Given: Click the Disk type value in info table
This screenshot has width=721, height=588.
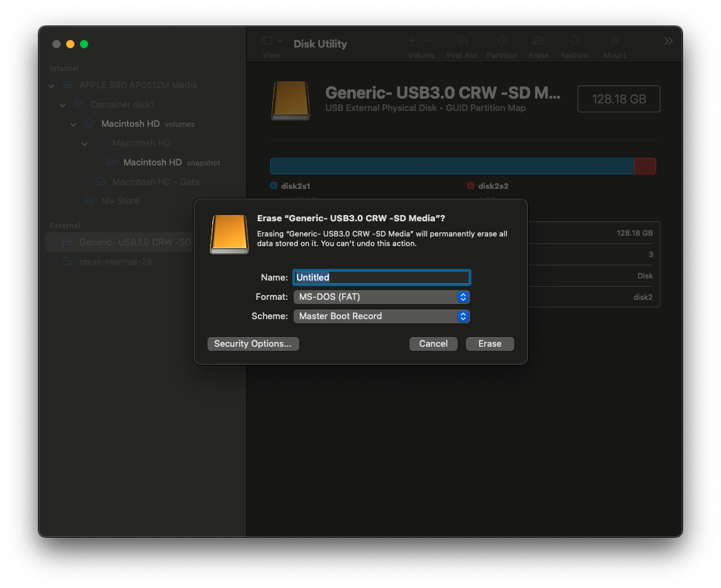Looking at the screenshot, I should coord(645,276).
